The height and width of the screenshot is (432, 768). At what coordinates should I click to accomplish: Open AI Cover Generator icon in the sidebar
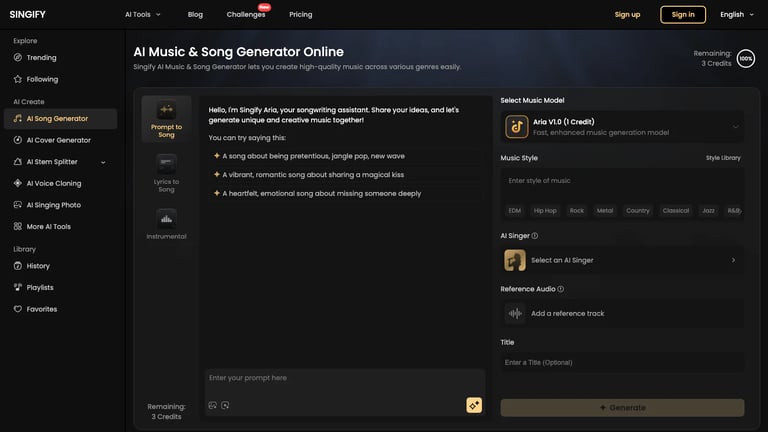click(x=18, y=140)
